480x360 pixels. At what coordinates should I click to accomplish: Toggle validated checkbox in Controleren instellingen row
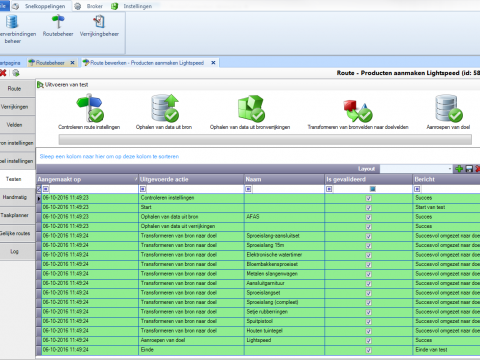click(x=369, y=198)
